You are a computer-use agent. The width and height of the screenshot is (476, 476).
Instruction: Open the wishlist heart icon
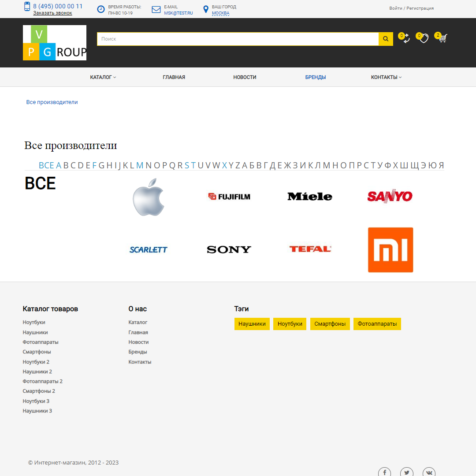coord(424,39)
